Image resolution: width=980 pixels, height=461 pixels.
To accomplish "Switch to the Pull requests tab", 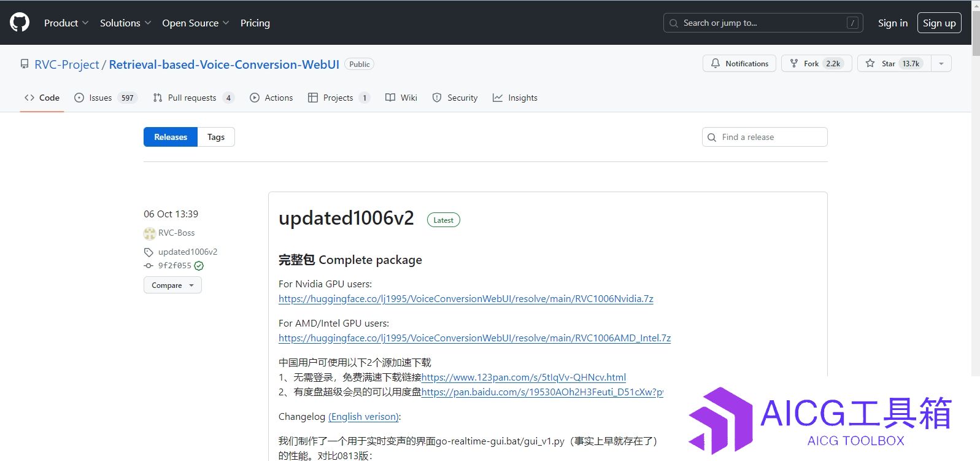I will [x=193, y=98].
